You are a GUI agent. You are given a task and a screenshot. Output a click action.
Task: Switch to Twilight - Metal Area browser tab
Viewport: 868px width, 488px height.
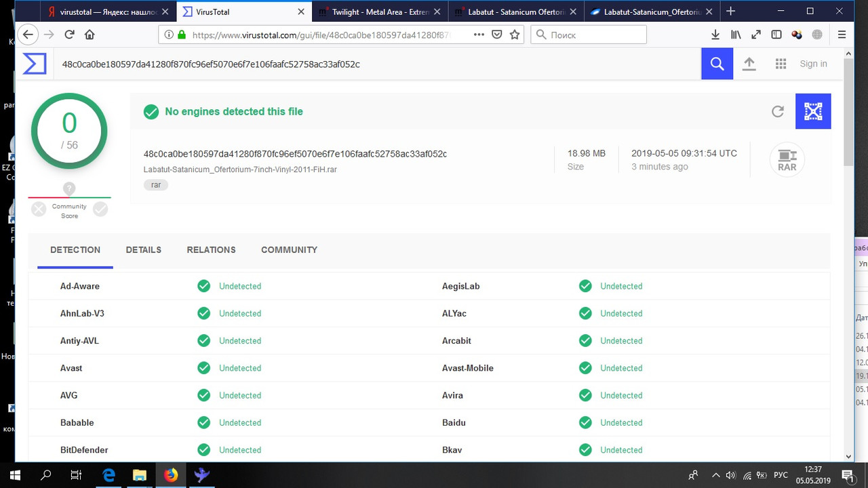(380, 12)
